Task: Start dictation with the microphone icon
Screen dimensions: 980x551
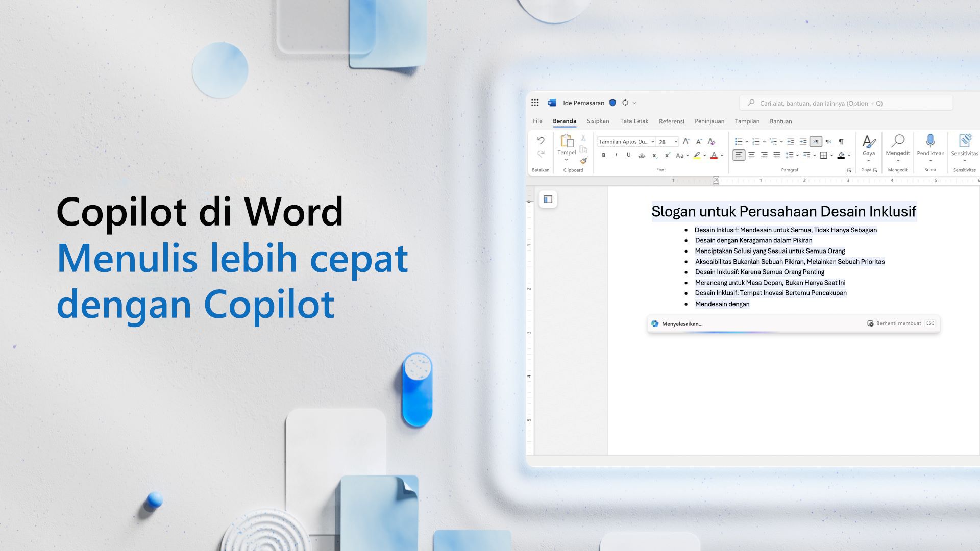Action: coord(930,141)
